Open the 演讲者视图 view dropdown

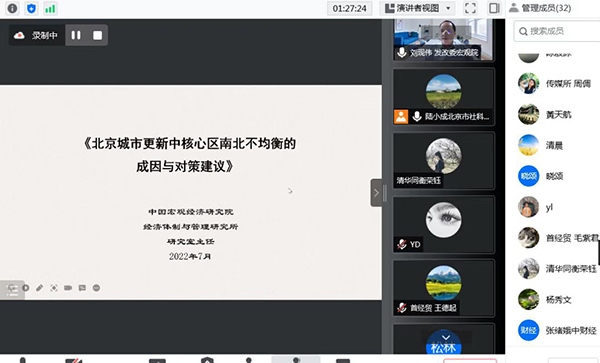418,8
